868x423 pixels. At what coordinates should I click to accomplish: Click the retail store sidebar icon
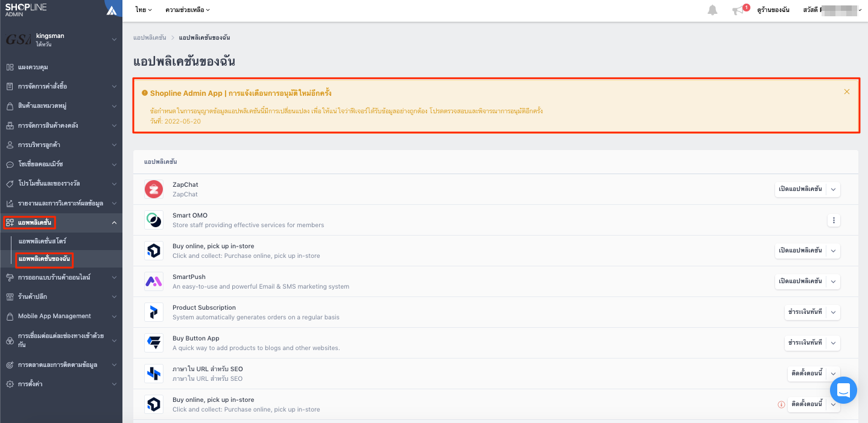click(x=10, y=296)
